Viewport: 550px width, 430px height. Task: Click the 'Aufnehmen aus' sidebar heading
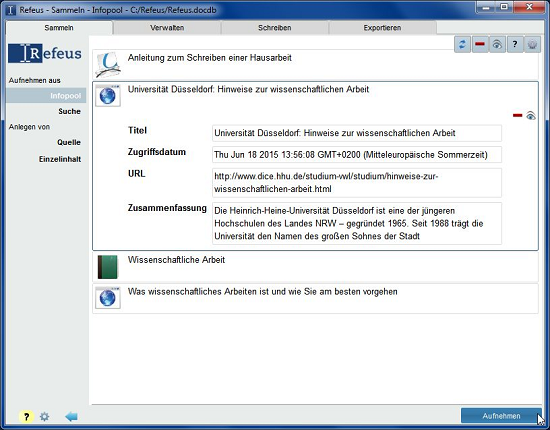[x=34, y=80]
